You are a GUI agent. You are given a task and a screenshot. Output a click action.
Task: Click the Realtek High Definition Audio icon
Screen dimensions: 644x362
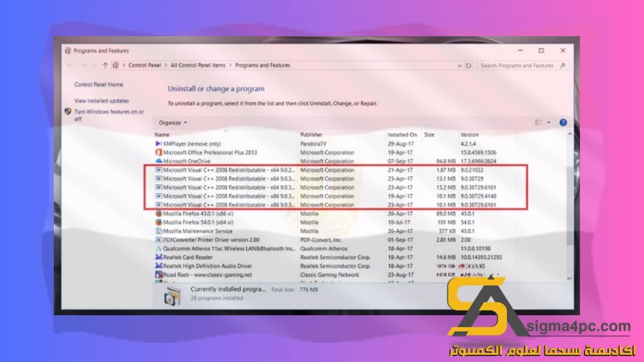158,266
